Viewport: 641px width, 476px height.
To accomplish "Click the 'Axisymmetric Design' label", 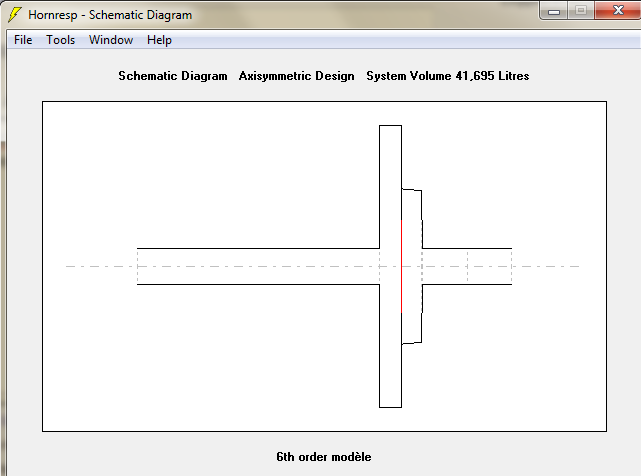I will 296,76.
